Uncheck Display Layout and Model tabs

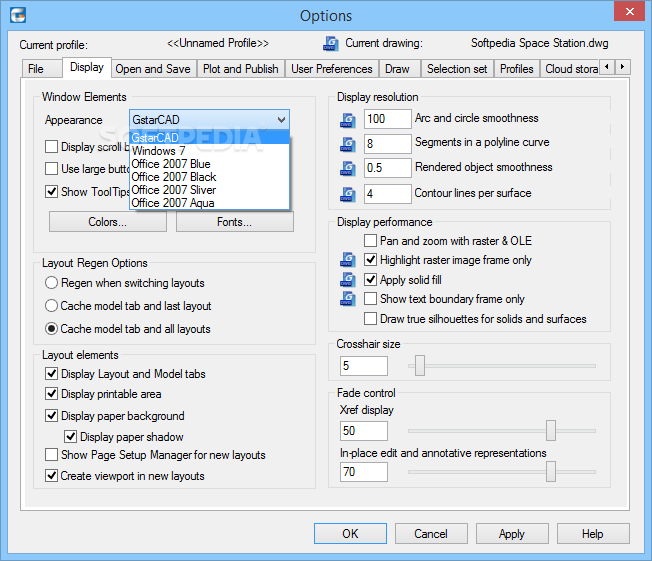(x=52, y=373)
